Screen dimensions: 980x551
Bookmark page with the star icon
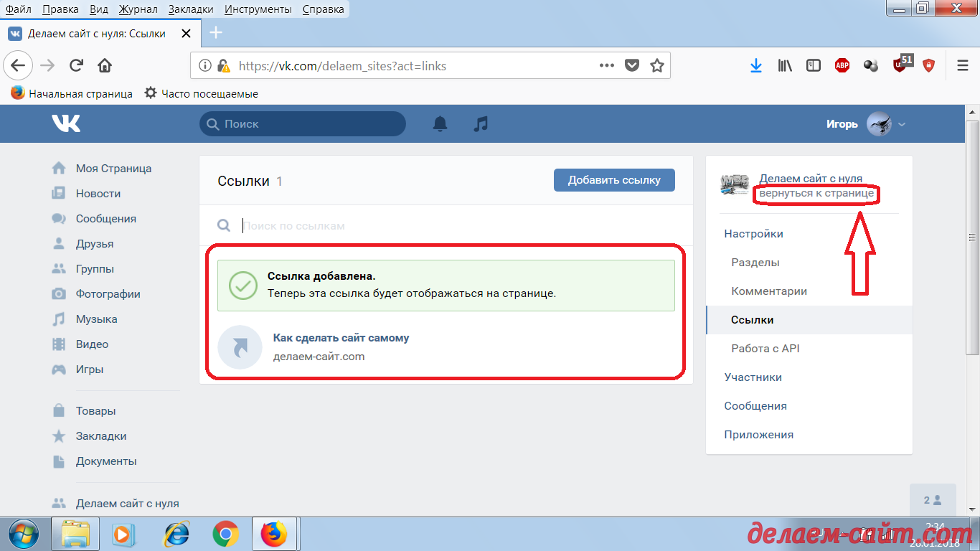tap(656, 66)
